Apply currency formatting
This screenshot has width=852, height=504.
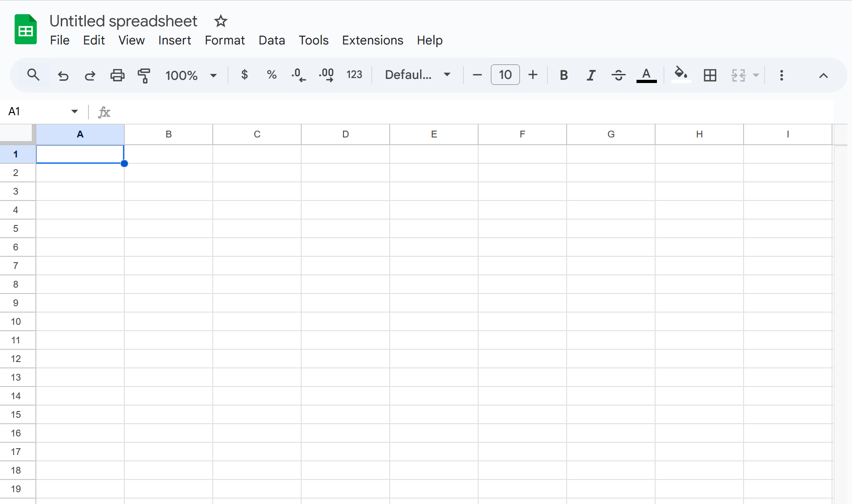tap(244, 75)
